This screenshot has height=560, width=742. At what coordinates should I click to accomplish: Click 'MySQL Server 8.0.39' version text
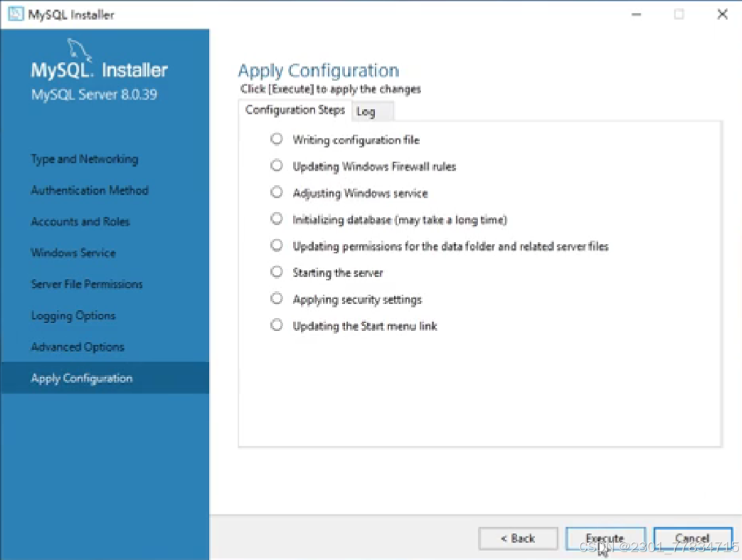(94, 95)
